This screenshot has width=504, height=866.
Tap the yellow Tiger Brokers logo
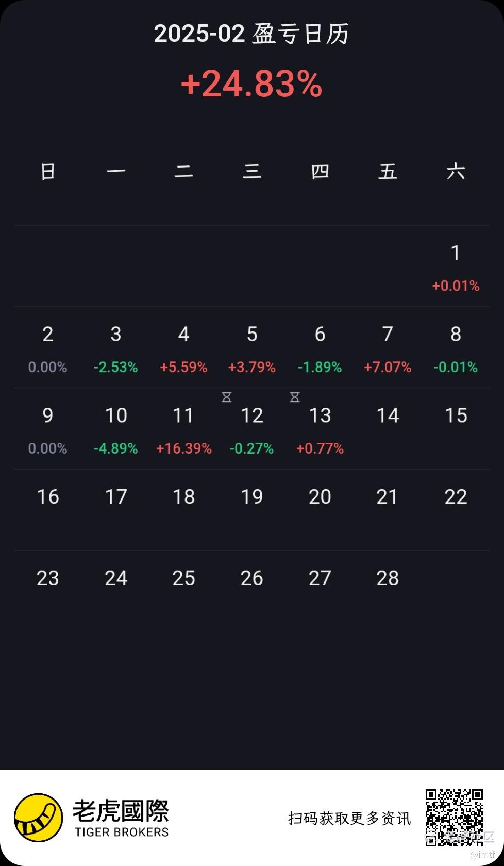click(38, 818)
